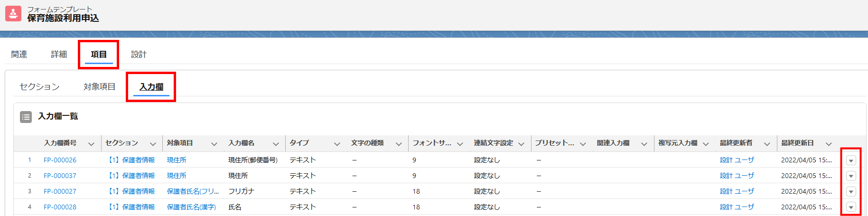Click the 氏名 field name cell
868x216 pixels.
tap(235, 207)
